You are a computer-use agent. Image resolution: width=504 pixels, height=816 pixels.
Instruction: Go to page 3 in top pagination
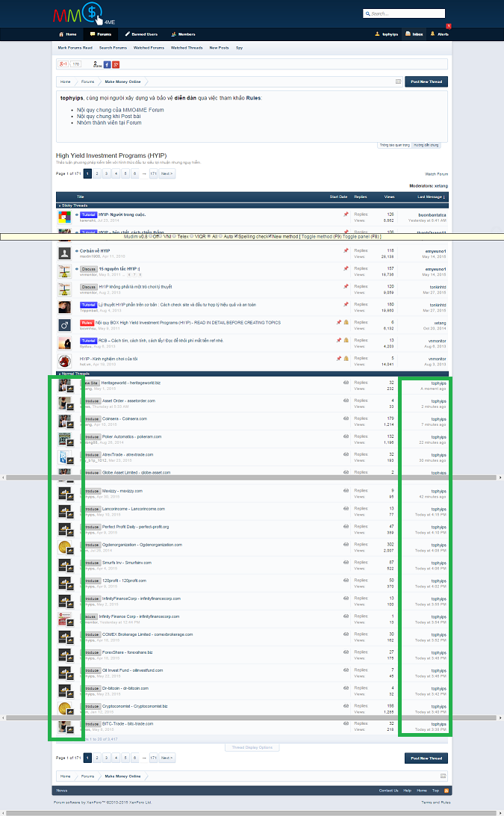coord(107,174)
